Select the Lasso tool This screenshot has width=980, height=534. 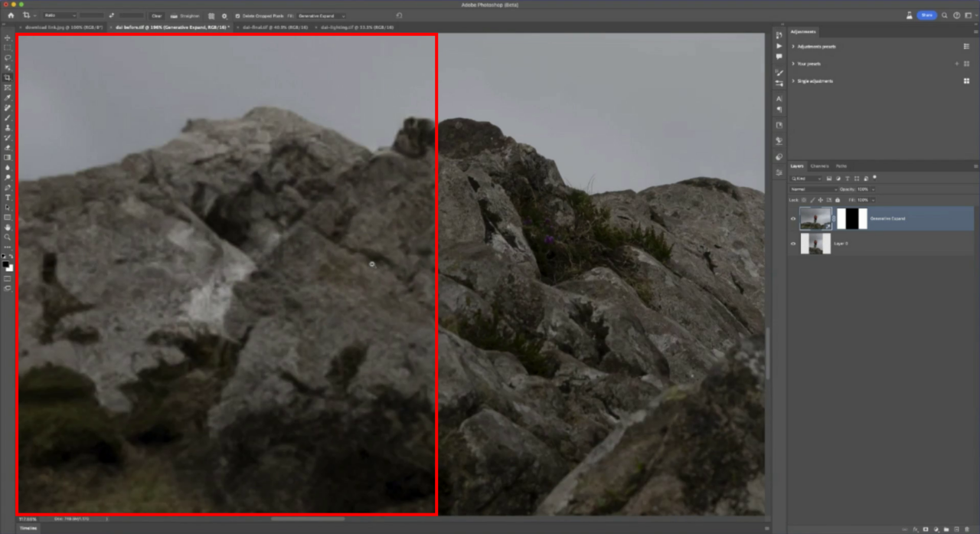coord(7,56)
